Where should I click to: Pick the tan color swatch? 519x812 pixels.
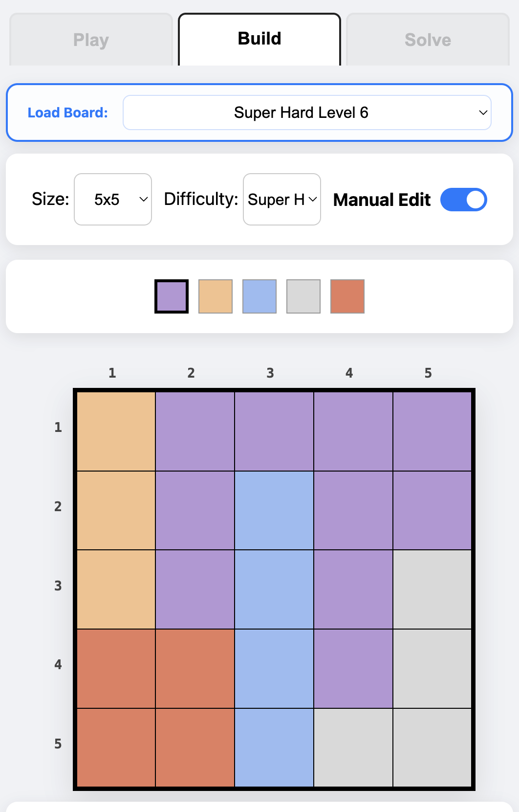tap(216, 296)
